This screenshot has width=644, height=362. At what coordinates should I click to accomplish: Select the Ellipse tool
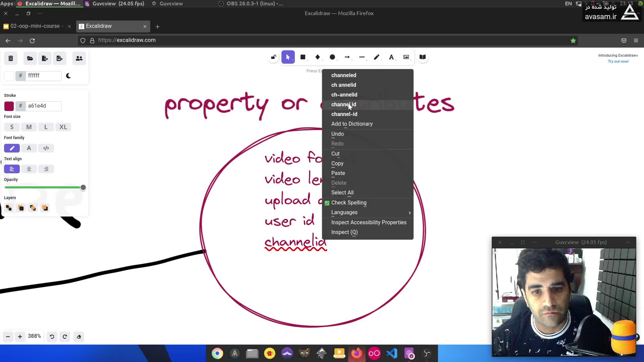332,57
